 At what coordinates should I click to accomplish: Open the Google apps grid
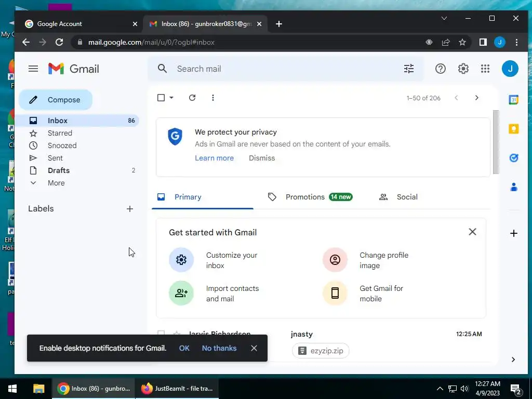485,69
